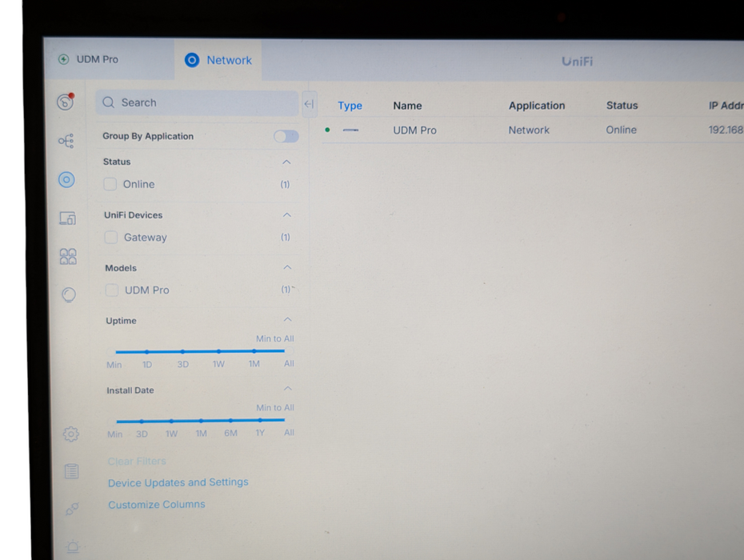Switch to the Network tab

(x=218, y=60)
